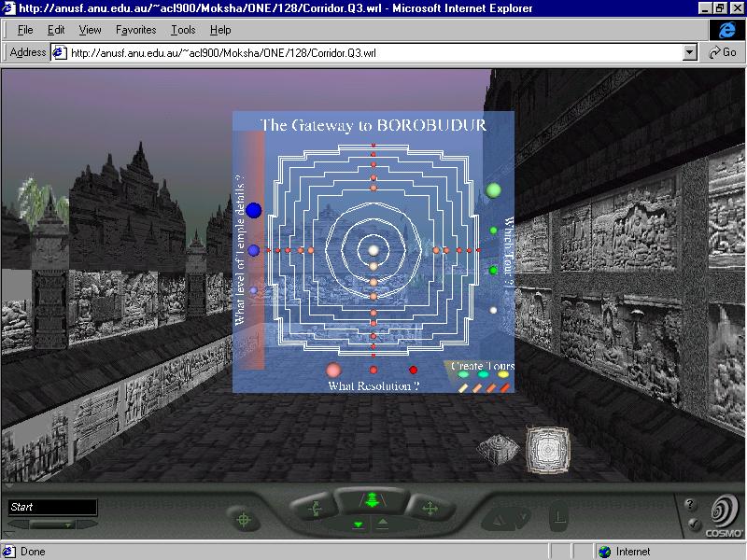Click the Cosmo help question mark button
The image size is (747, 560).
coord(691,505)
